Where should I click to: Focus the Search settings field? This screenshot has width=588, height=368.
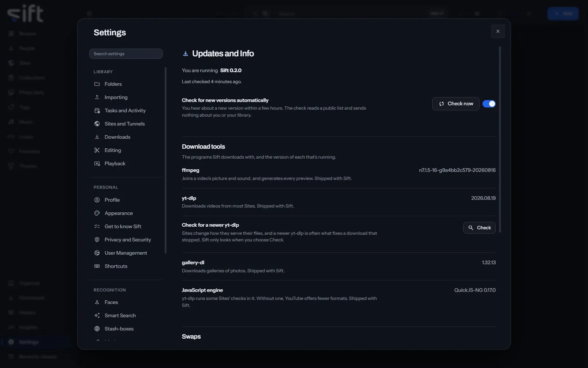pos(126,54)
